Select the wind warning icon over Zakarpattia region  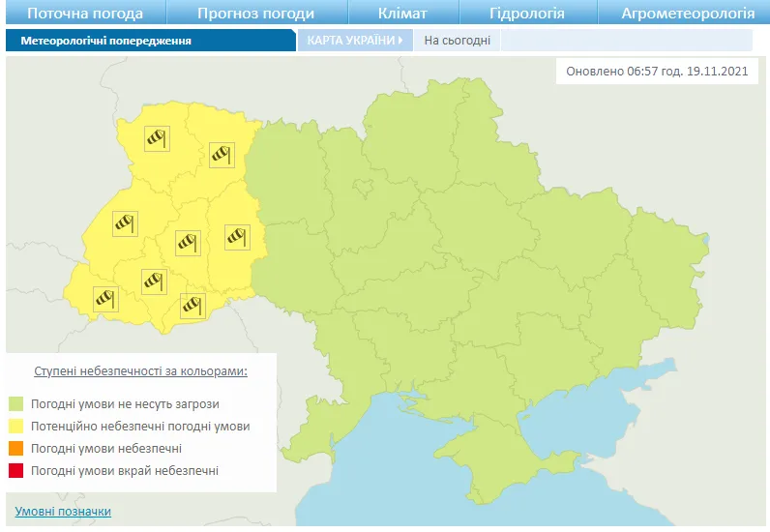(104, 298)
